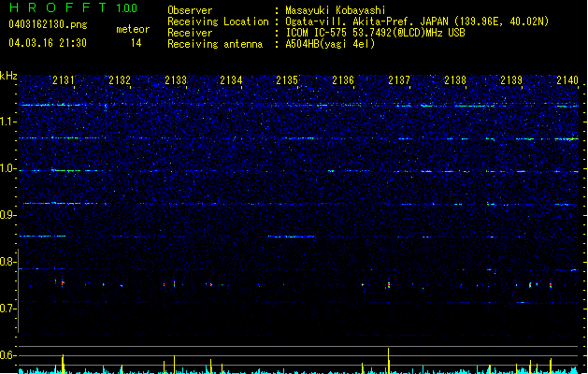Click the kHz axis unit label
Viewport: 588px width, 374px height.
point(8,76)
